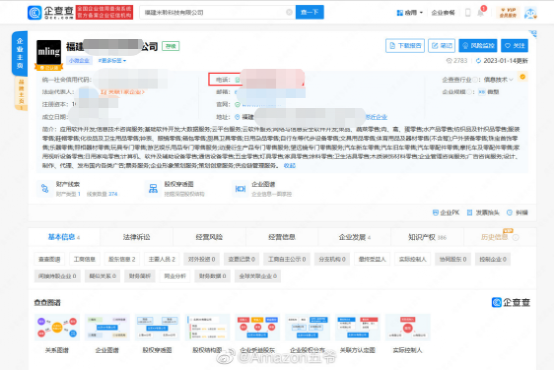Click the 笔记 button
Image resolution: width=554 pixels, height=370 pixels.
point(442,46)
